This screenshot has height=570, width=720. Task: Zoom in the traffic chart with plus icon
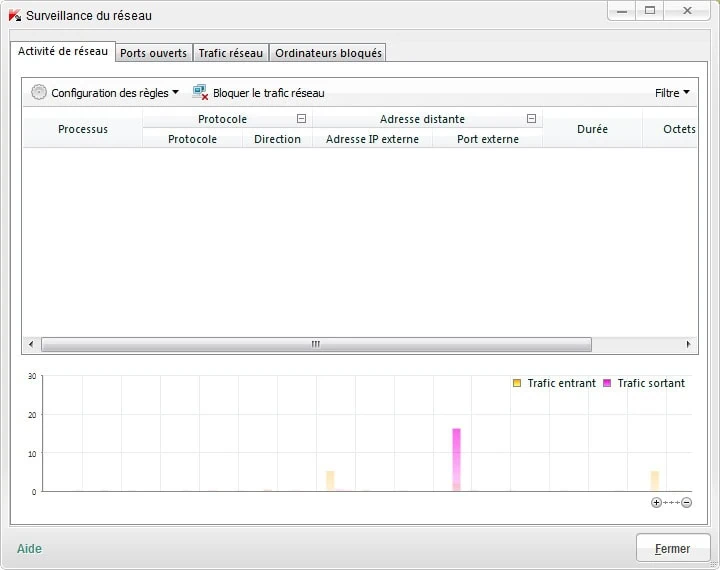click(x=656, y=503)
